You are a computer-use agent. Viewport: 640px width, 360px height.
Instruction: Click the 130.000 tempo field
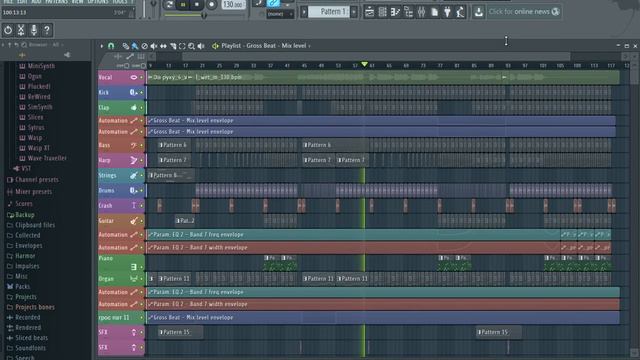tap(234, 4)
